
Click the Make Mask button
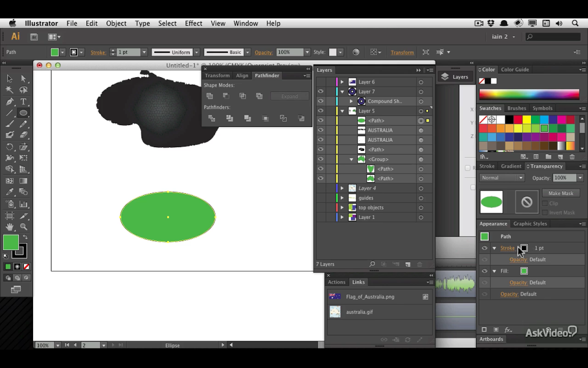click(560, 193)
